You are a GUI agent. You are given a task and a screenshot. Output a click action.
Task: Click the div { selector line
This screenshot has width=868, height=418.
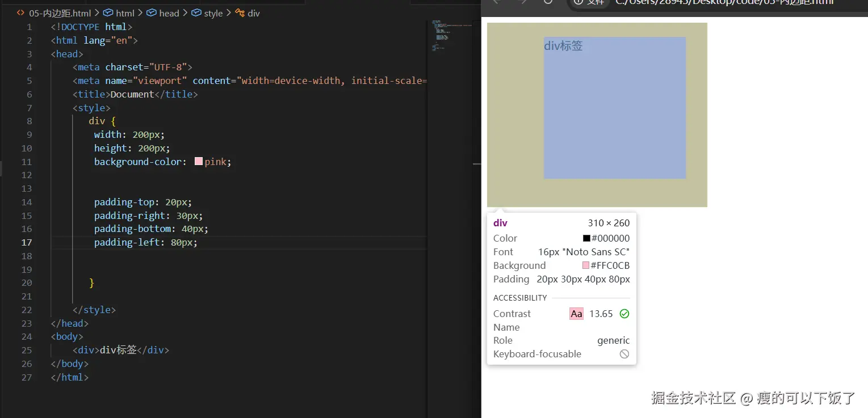tap(102, 121)
